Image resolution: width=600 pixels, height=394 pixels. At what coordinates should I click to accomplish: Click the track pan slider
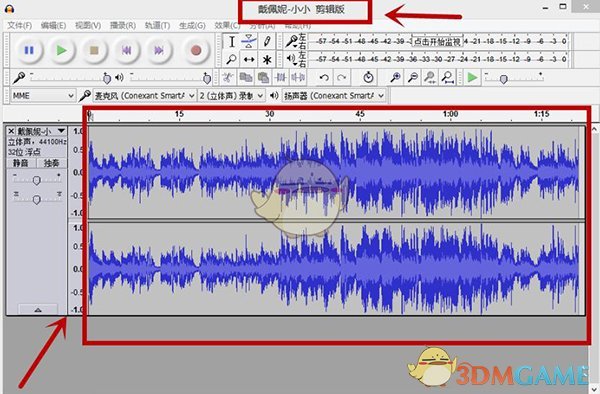click(36, 199)
